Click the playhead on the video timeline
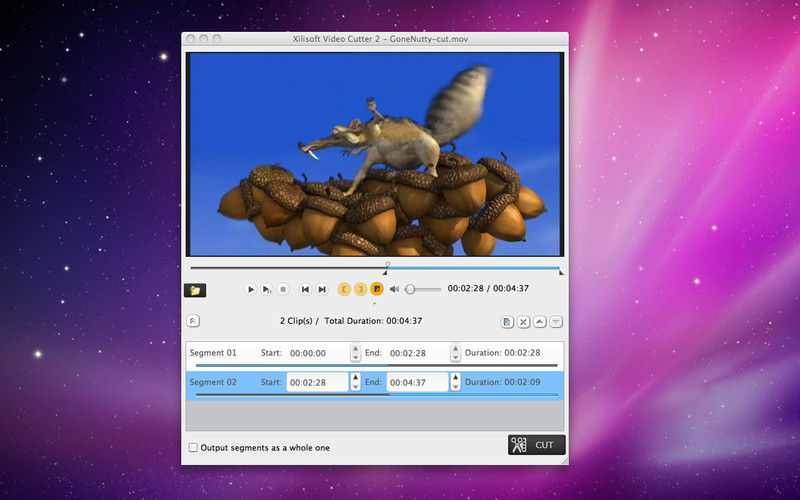This screenshot has height=500, width=800. tap(388, 265)
